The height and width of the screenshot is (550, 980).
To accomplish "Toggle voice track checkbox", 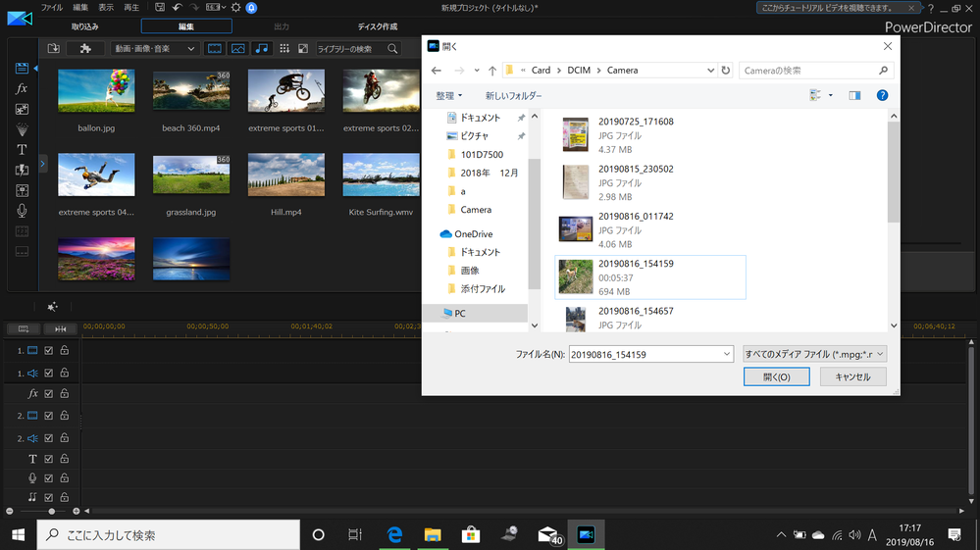I will tap(49, 478).
